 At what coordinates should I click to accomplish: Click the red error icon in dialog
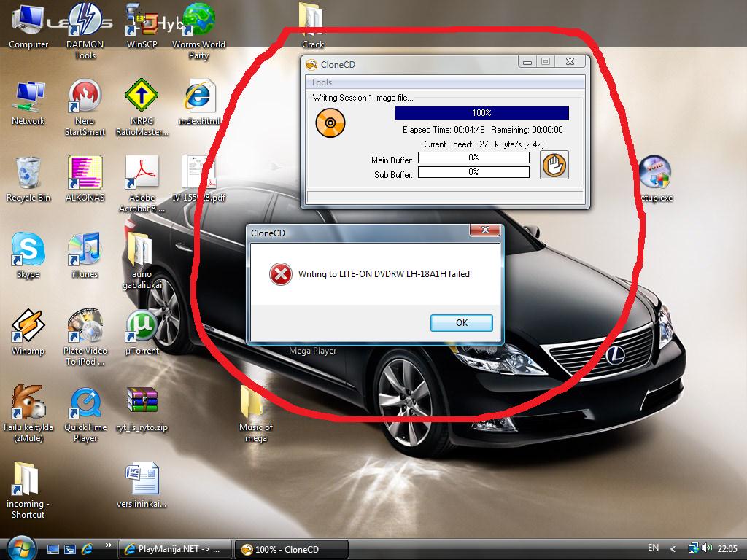coord(281,274)
